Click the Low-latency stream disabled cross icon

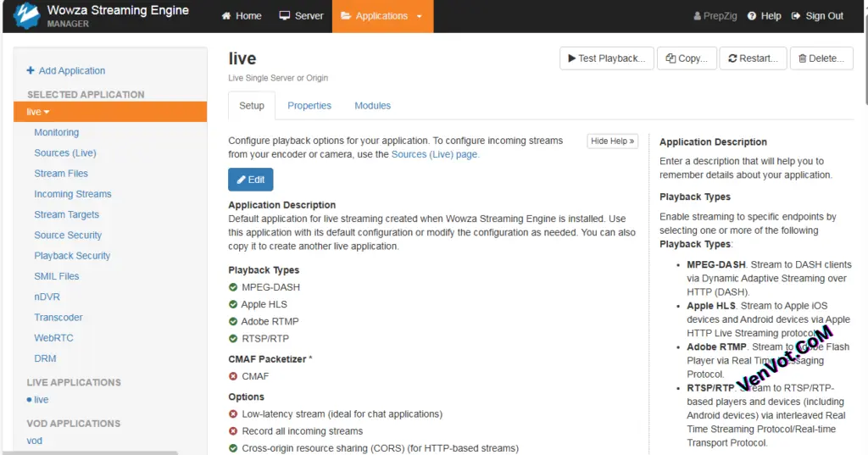[x=233, y=414]
